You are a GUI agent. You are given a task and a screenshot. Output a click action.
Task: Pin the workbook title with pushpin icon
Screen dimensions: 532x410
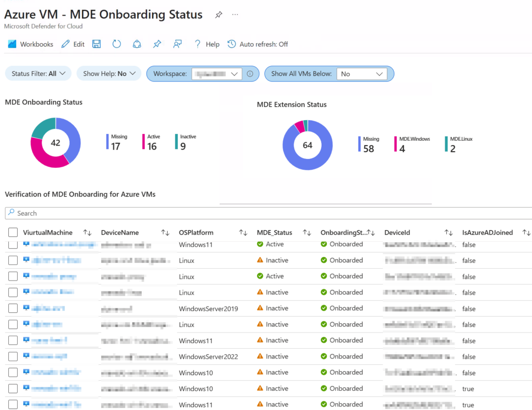click(x=219, y=15)
